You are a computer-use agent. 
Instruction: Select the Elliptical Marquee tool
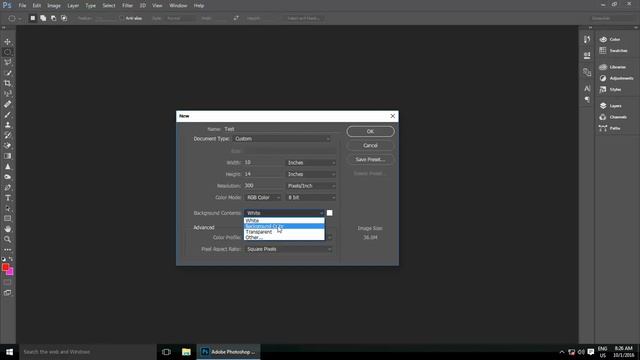(7, 52)
